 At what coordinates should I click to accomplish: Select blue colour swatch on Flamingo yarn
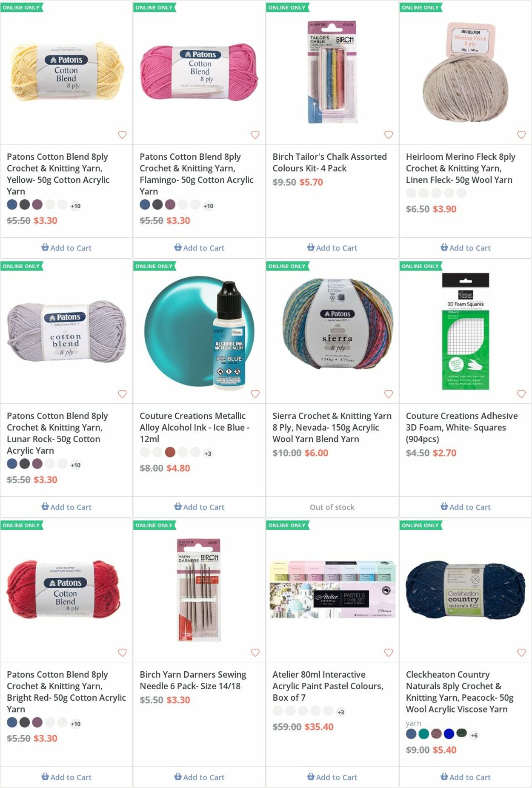(145, 204)
